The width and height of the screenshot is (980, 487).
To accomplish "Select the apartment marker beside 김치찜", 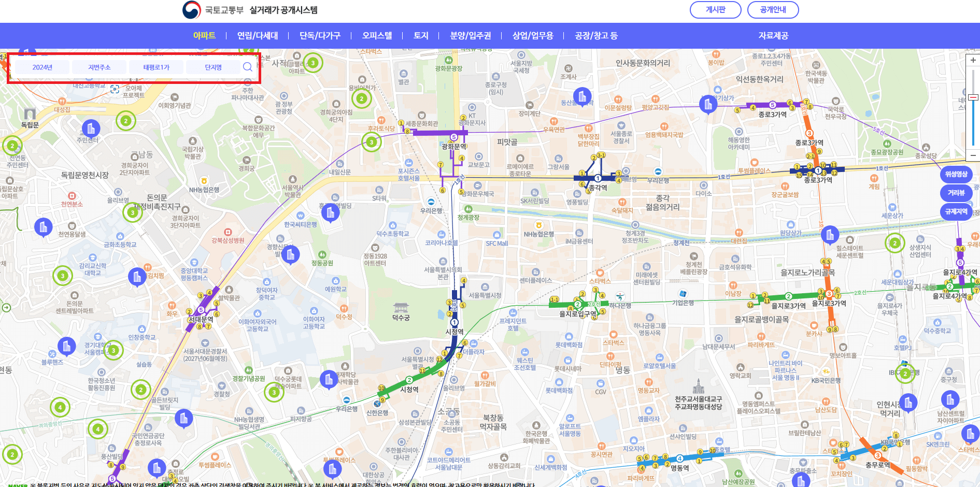I will (x=137, y=277).
